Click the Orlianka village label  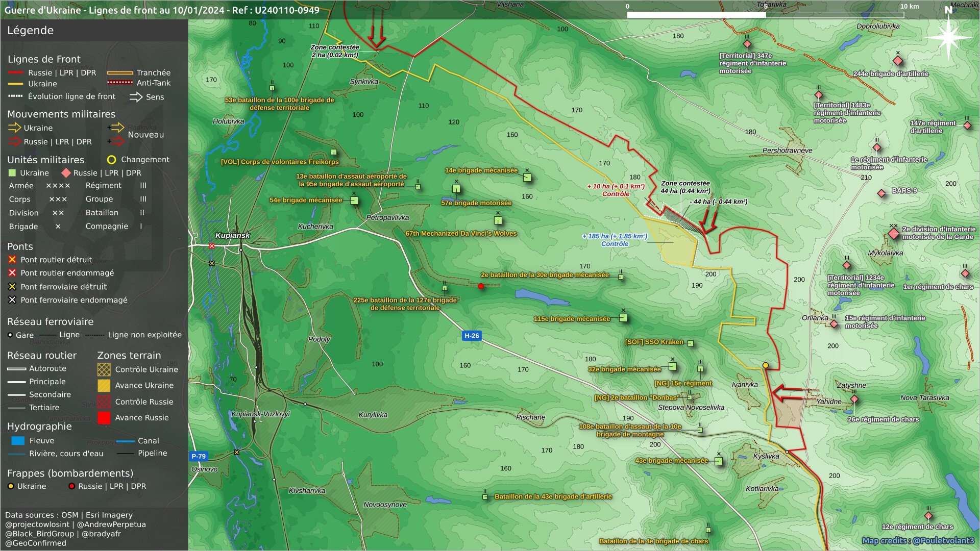(x=815, y=318)
